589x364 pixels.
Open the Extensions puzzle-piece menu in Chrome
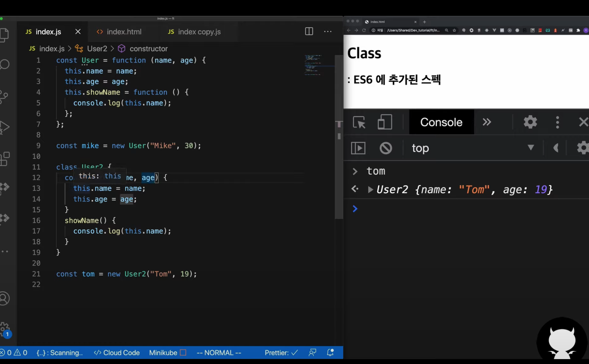(x=578, y=30)
